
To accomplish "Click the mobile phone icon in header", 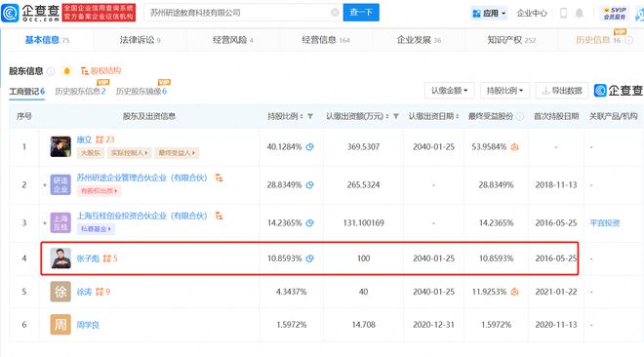I will point(564,13).
